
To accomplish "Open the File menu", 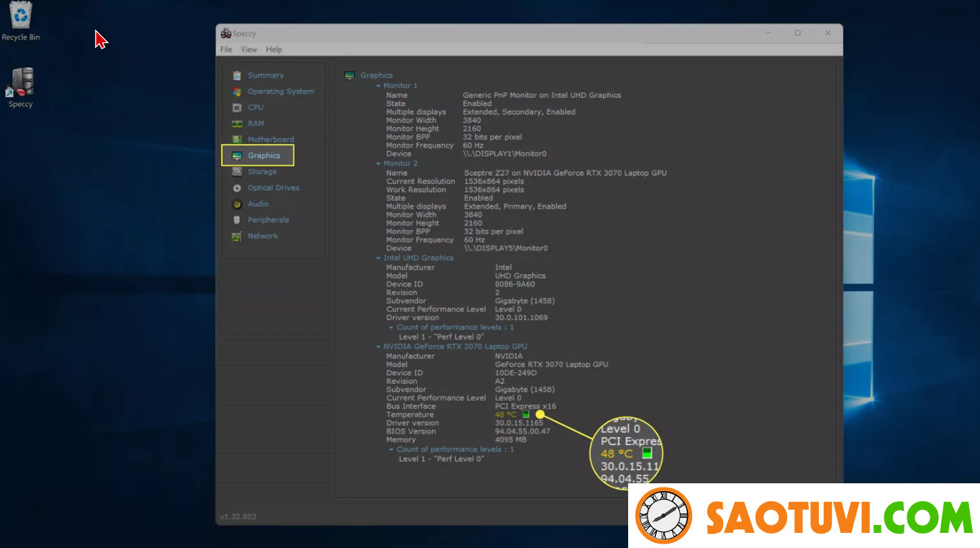I will (226, 50).
